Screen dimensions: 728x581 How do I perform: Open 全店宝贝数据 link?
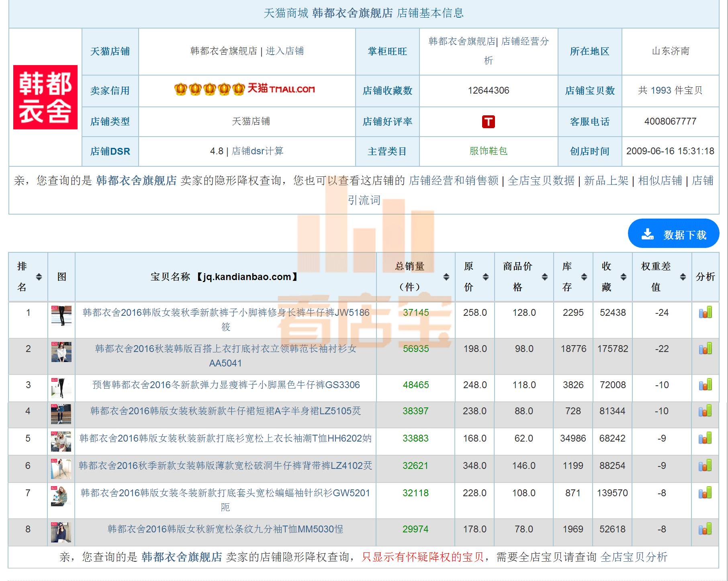click(x=541, y=181)
